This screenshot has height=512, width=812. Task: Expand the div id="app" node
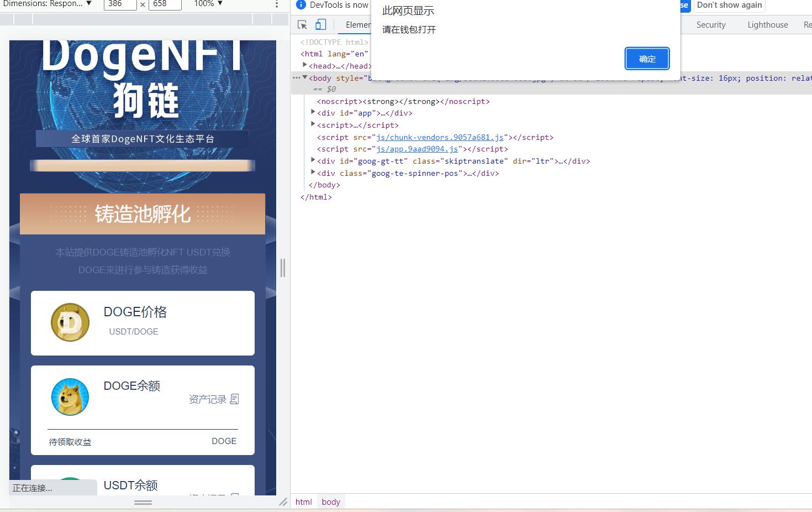tap(313, 112)
